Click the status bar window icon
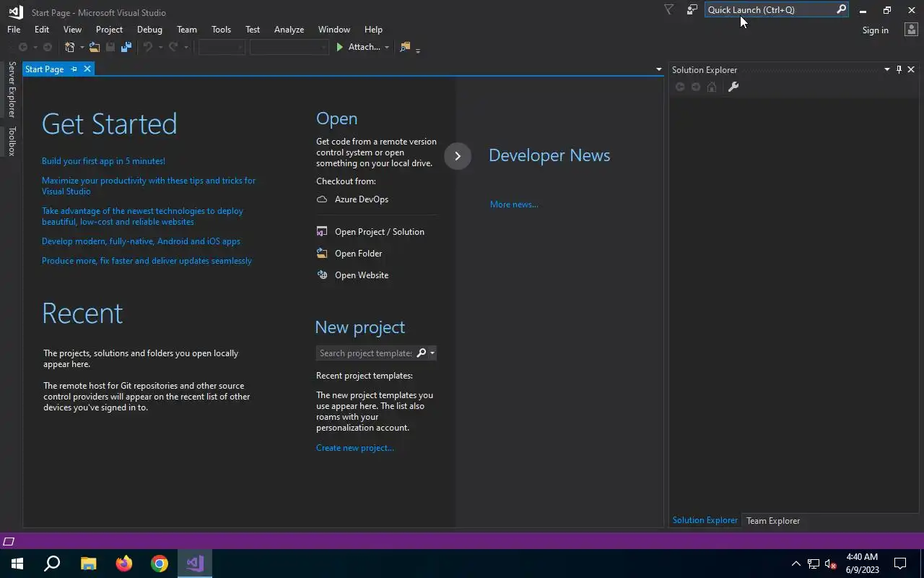The height and width of the screenshot is (578, 924). click(9, 541)
